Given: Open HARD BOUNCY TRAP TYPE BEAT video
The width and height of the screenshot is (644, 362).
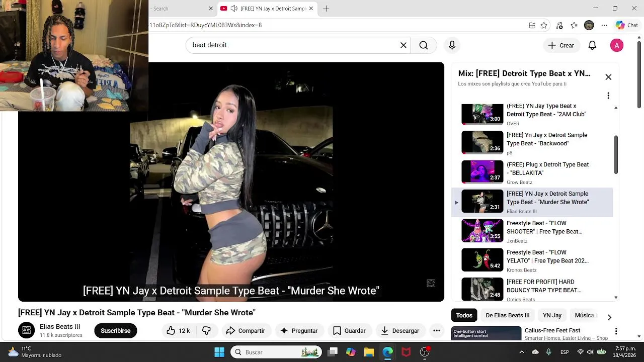Looking at the screenshot, I should click(x=532, y=289).
